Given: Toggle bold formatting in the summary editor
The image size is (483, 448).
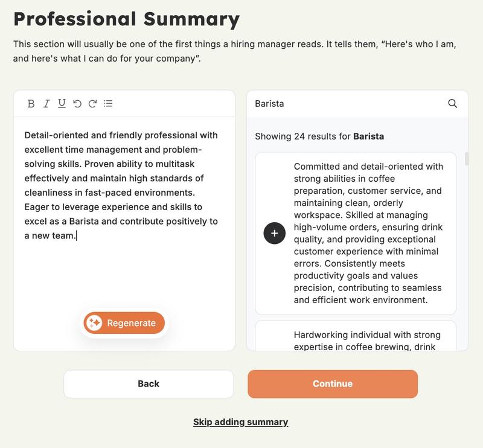Looking at the screenshot, I should click(x=31, y=103).
